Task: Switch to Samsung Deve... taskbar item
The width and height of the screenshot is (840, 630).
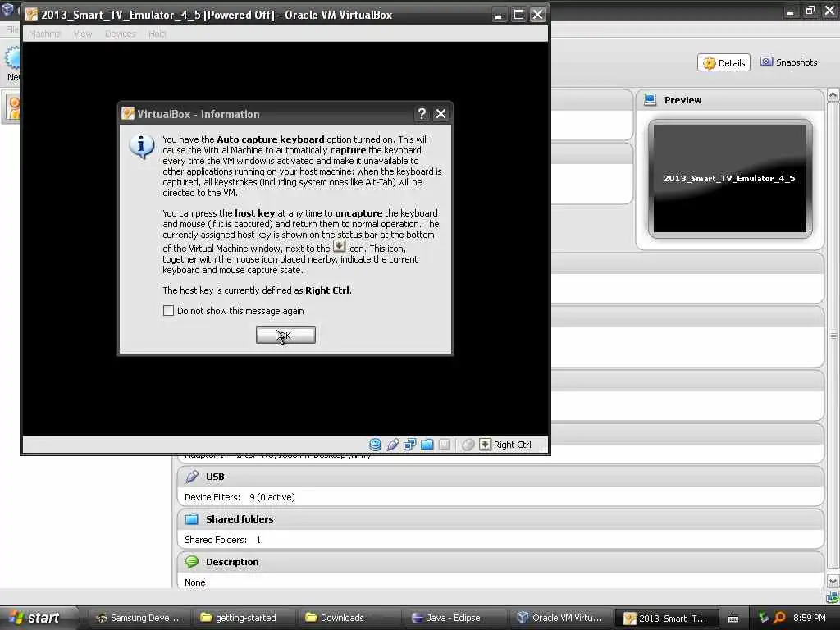Action: (x=137, y=618)
